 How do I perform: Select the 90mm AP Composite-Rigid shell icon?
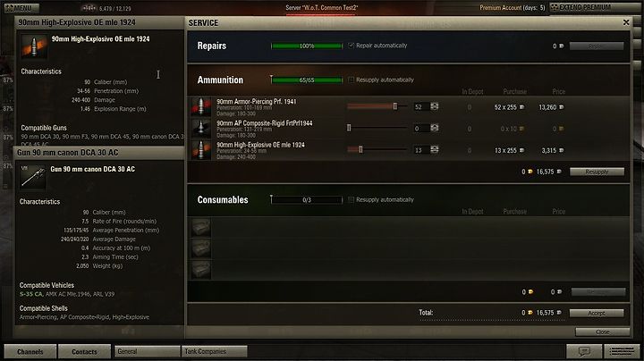click(201, 129)
